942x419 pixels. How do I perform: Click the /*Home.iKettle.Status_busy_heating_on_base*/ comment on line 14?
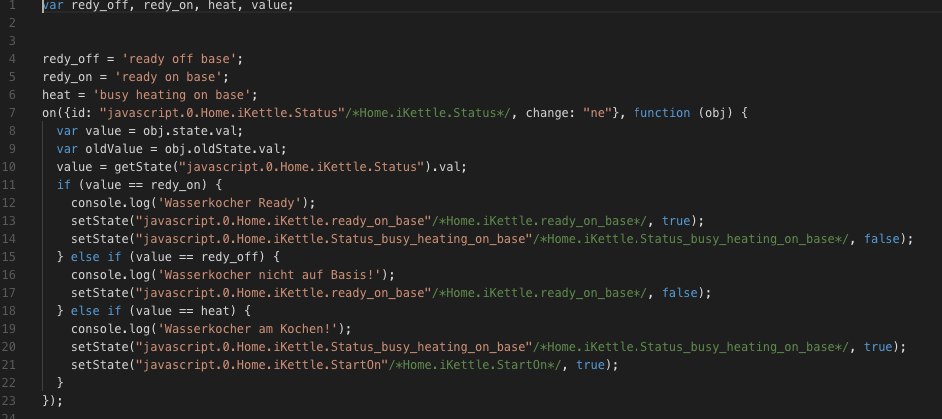(691, 239)
